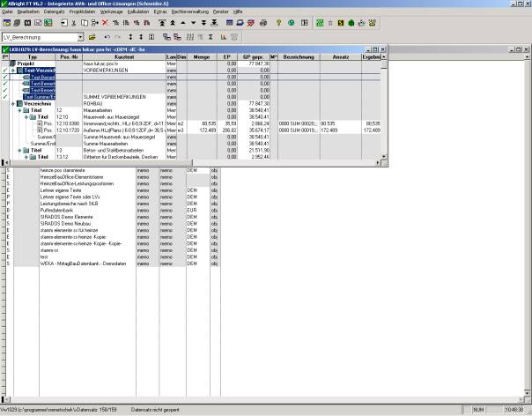Image resolution: width=532 pixels, height=416 pixels.
Task: Click the printer icon in toolbar
Action: pos(263,23)
